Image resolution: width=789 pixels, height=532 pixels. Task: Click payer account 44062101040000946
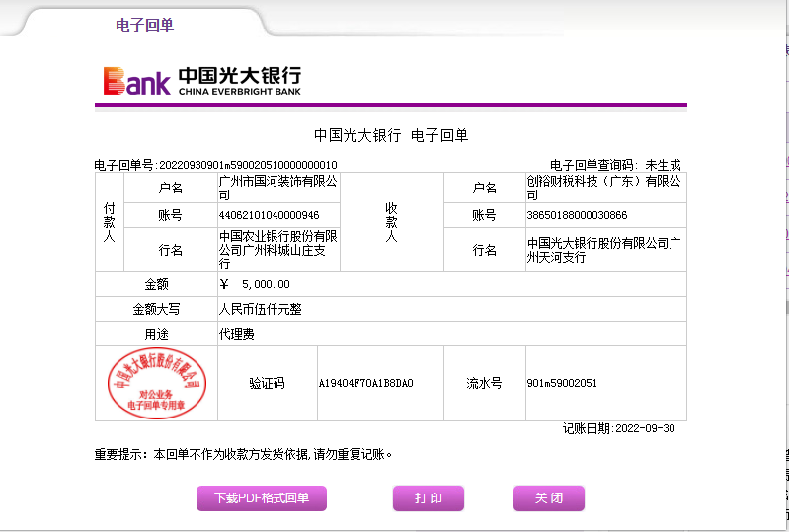(270, 215)
